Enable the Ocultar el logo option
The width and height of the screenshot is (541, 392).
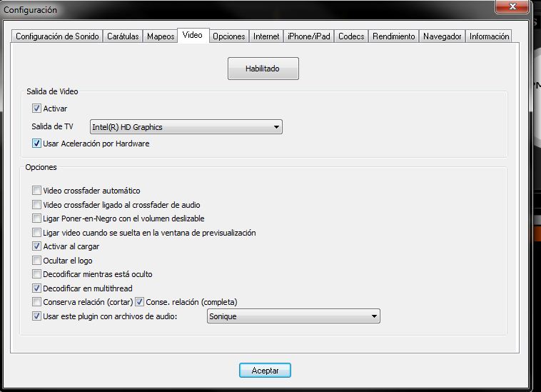point(36,260)
